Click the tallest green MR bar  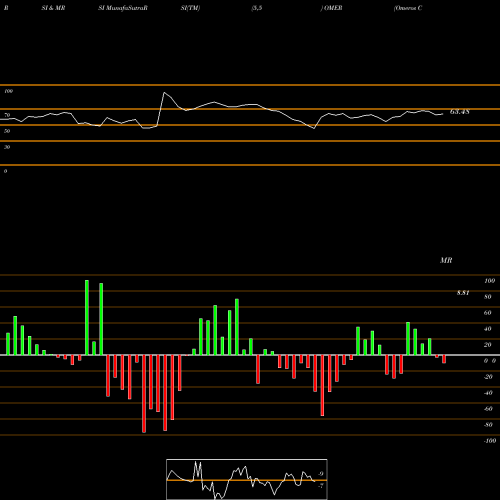pyautogui.click(x=87, y=317)
